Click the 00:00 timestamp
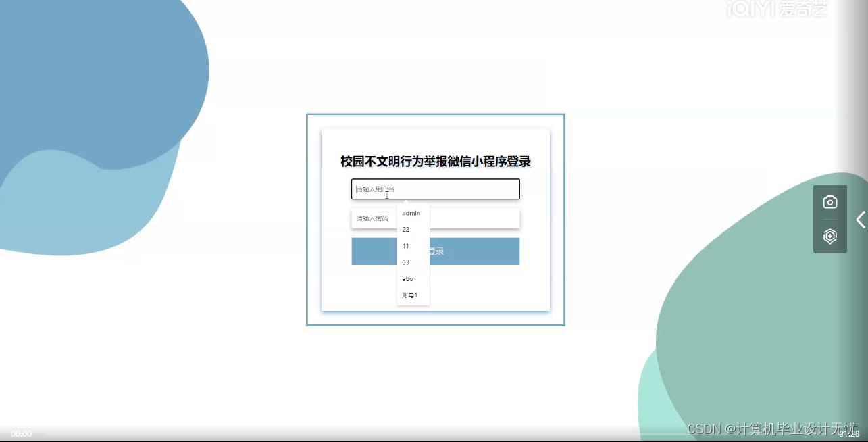This screenshot has width=868, height=442. click(x=20, y=433)
